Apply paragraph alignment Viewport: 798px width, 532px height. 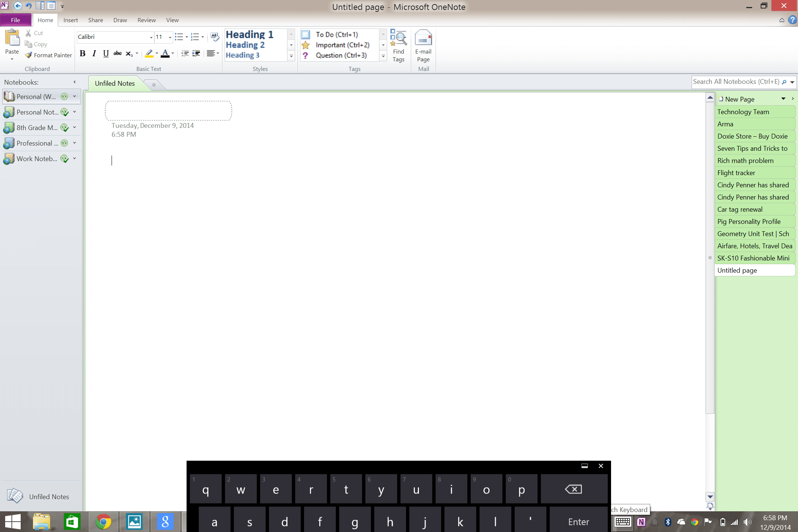[211, 54]
